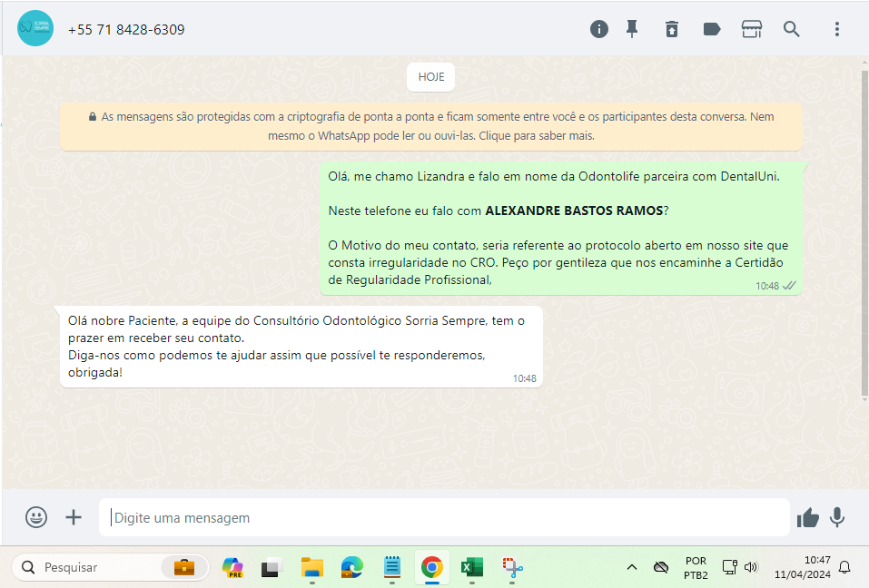Click the 10:48 timestamp on received message
The image size is (869, 588).
(x=524, y=378)
